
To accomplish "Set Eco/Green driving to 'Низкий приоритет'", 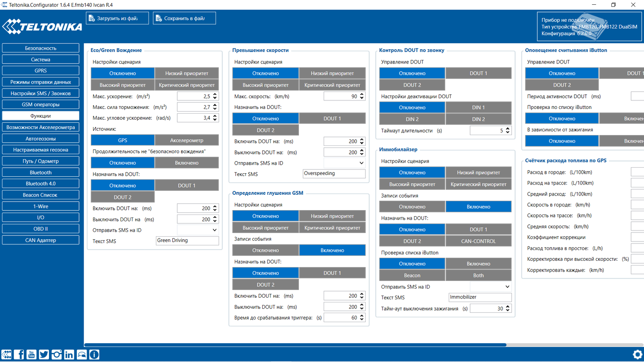I will [x=187, y=73].
